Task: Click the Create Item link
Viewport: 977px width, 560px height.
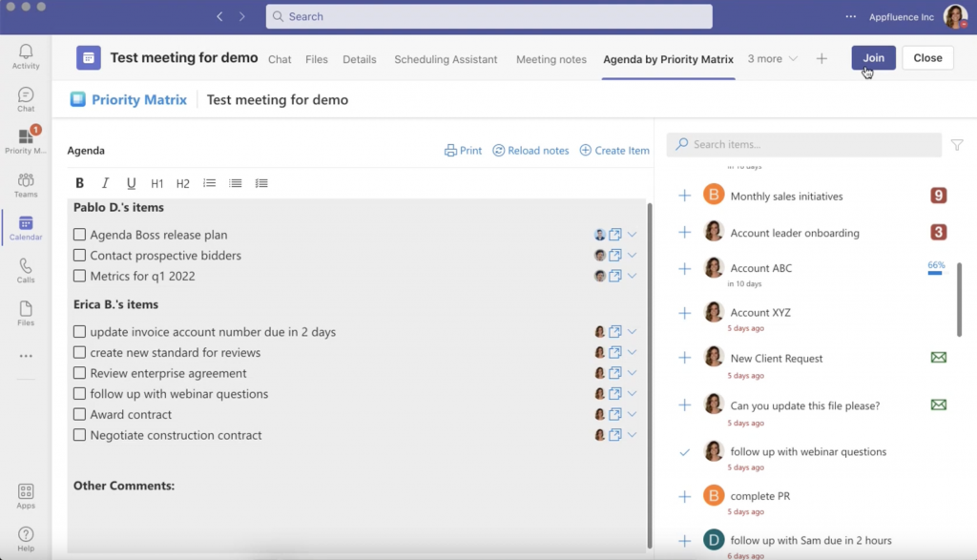Action: (614, 150)
